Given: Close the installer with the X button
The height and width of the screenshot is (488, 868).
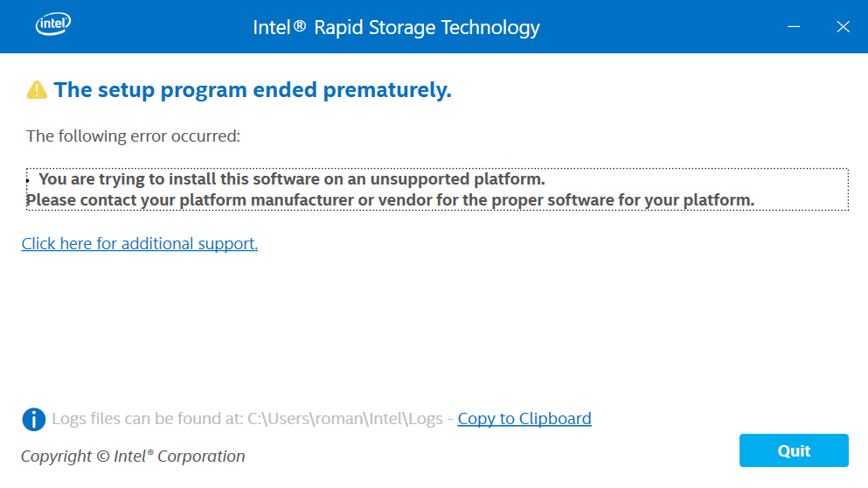Looking at the screenshot, I should pos(843,26).
